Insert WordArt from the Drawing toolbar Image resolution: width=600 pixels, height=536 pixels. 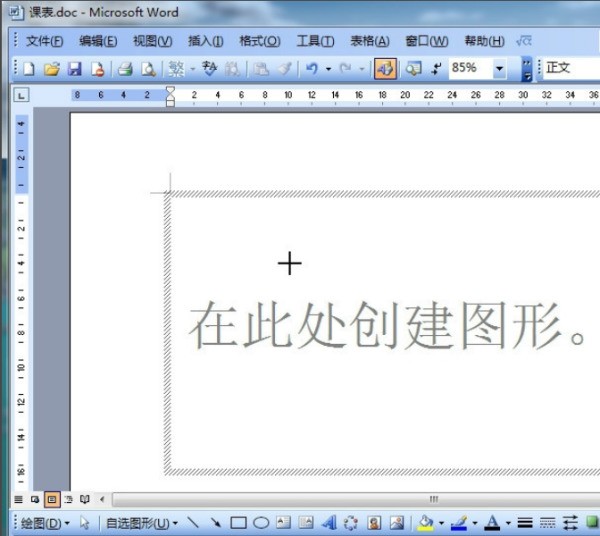328,522
